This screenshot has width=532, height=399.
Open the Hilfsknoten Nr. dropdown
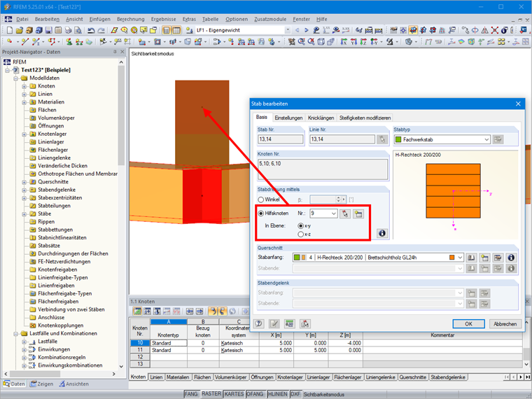point(334,213)
